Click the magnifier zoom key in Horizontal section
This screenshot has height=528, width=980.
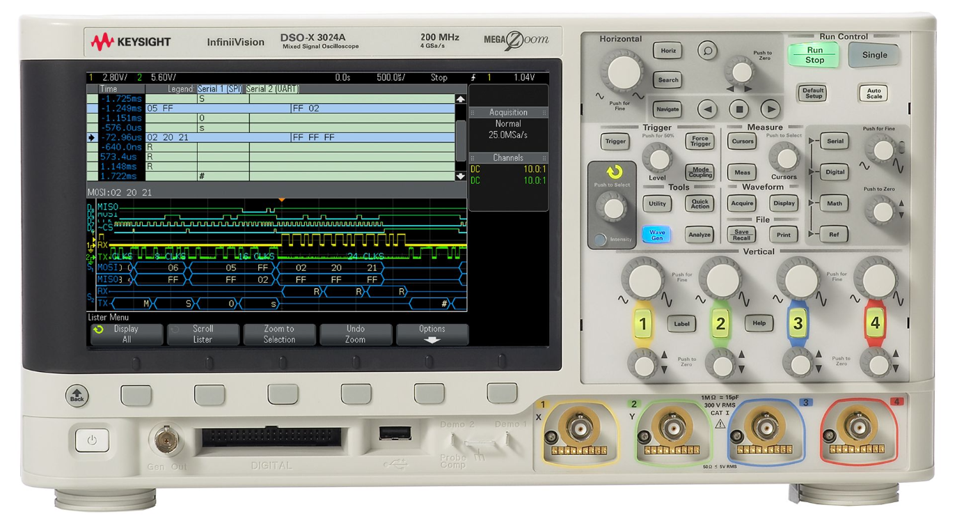708,51
